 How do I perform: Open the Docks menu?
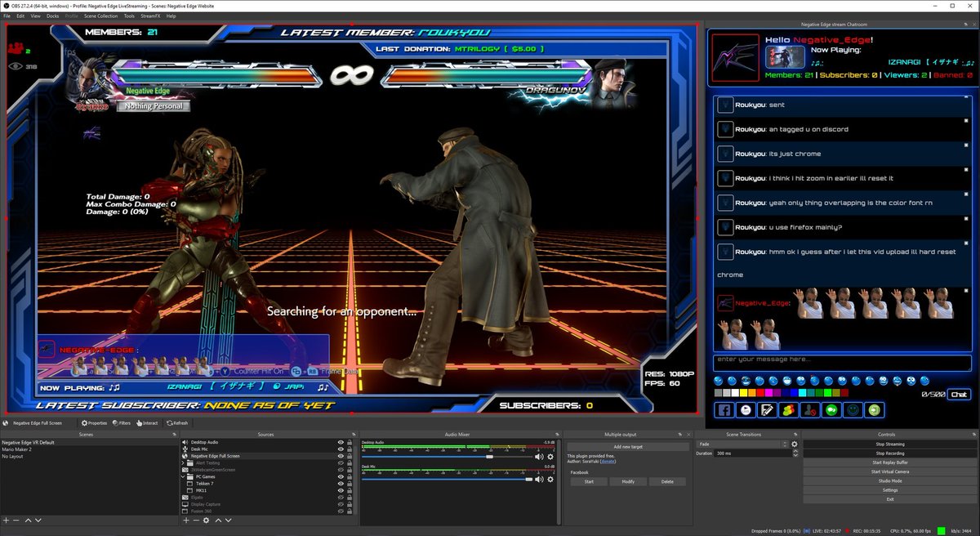coord(52,16)
